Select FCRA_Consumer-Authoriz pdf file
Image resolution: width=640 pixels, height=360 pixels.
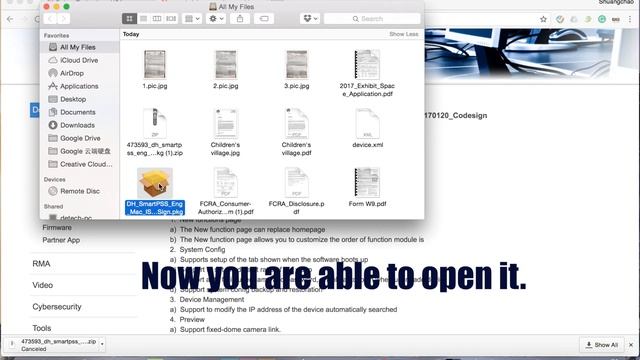(x=226, y=182)
